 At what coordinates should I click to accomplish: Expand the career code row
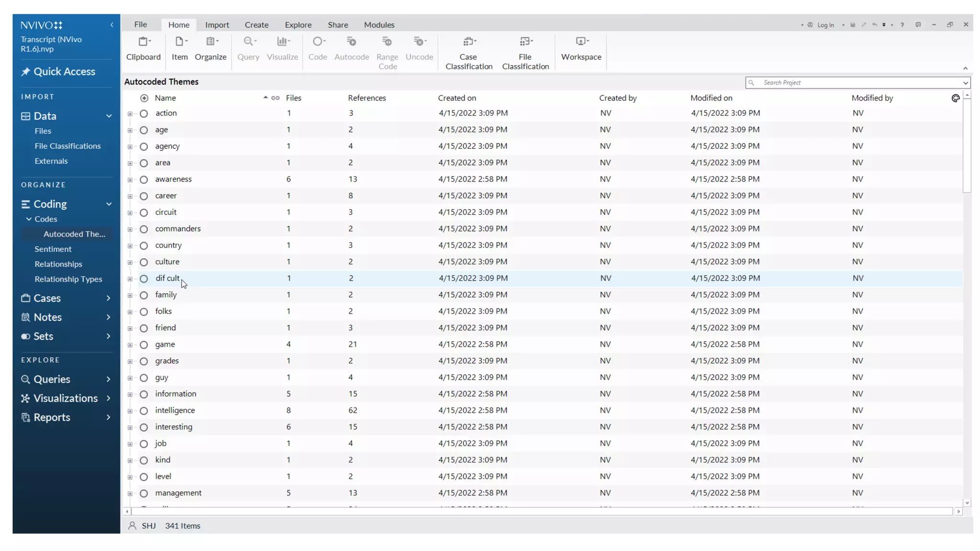tap(130, 196)
